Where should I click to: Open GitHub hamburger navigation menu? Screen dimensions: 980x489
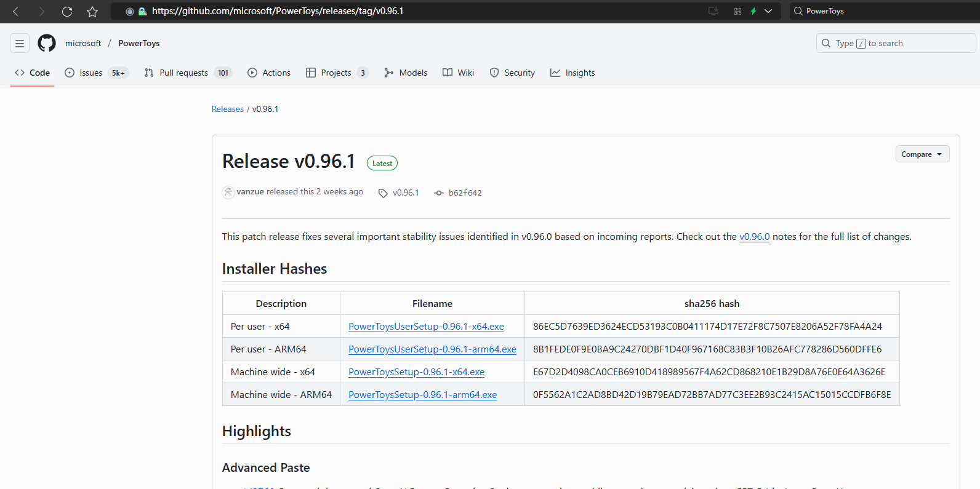coord(20,43)
